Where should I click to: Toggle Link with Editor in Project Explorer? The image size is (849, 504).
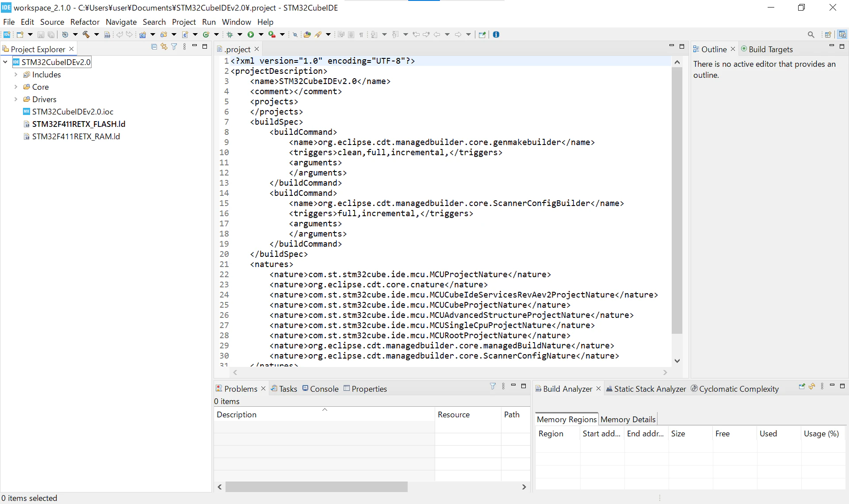[x=164, y=46]
